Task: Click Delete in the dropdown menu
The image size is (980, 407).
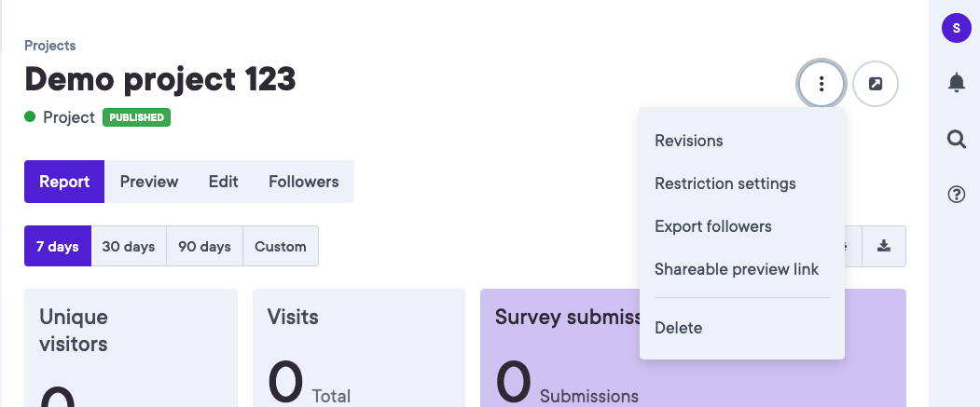Action: pyautogui.click(x=679, y=328)
